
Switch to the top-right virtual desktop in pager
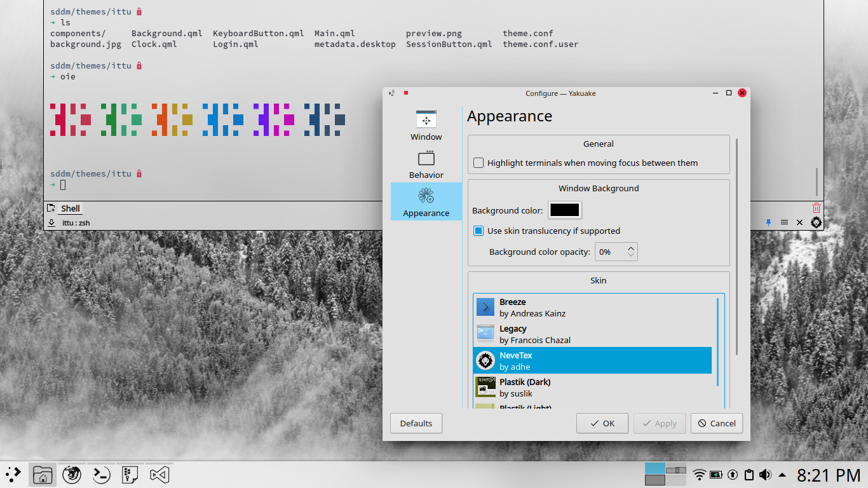click(676, 468)
